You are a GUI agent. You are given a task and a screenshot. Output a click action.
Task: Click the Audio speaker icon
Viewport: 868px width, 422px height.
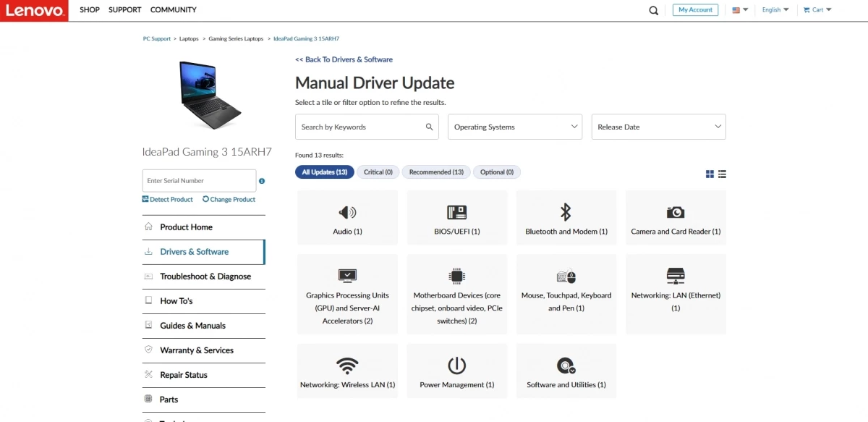click(347, 212)
